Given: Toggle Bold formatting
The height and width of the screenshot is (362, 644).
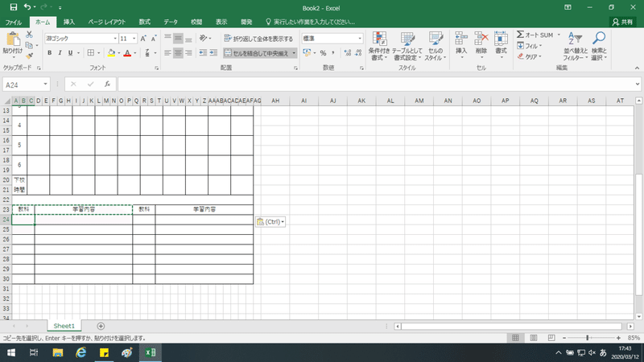Looking at the screenshot, I should [50, 53].
